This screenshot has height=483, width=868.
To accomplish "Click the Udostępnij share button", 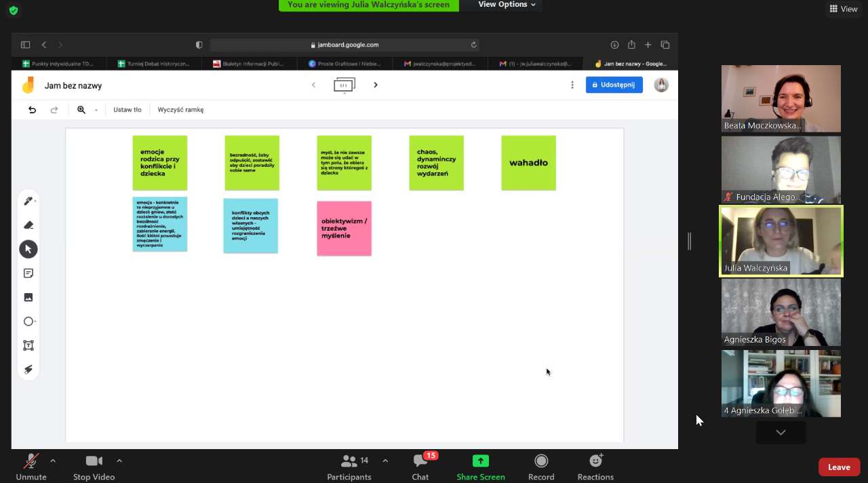I will [614, 85].
